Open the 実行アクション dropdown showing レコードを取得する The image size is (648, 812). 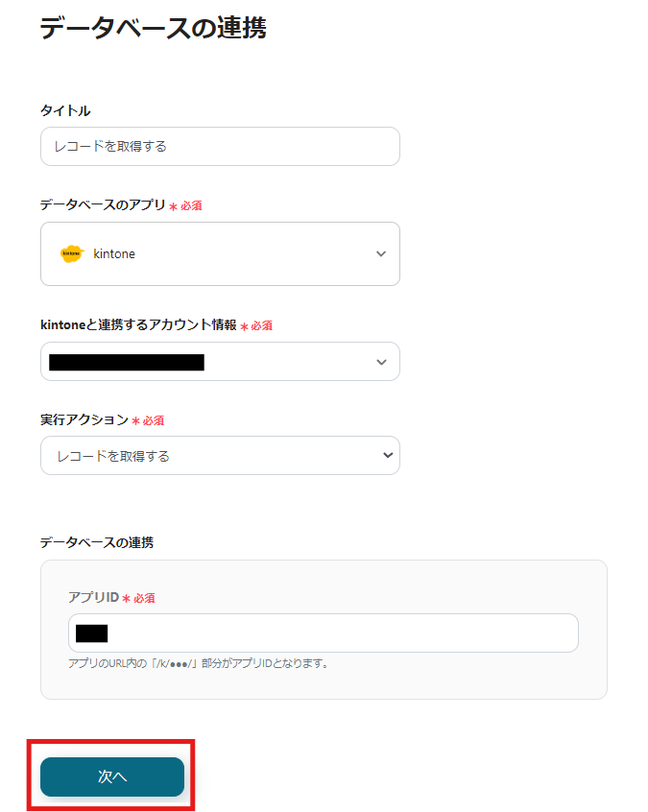click(x=220, y=455)
